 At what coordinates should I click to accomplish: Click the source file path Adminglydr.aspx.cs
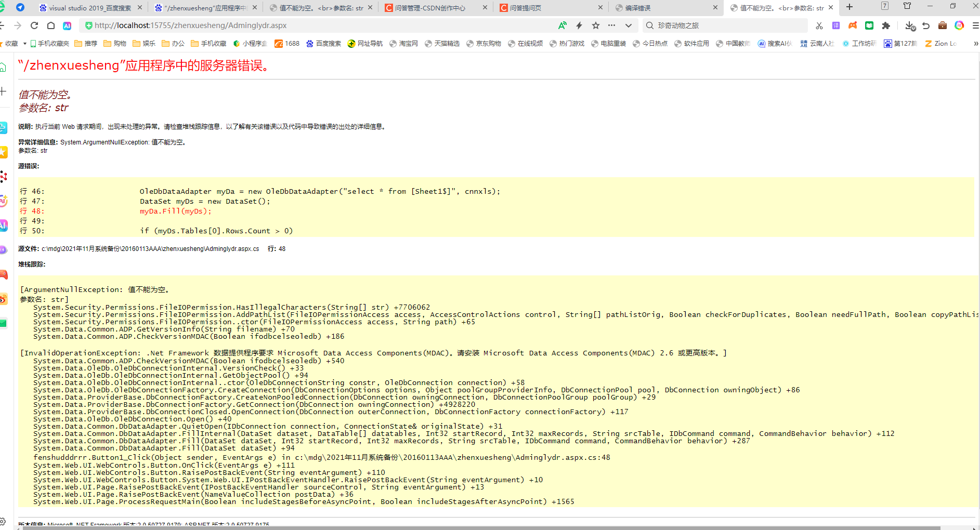150,249
